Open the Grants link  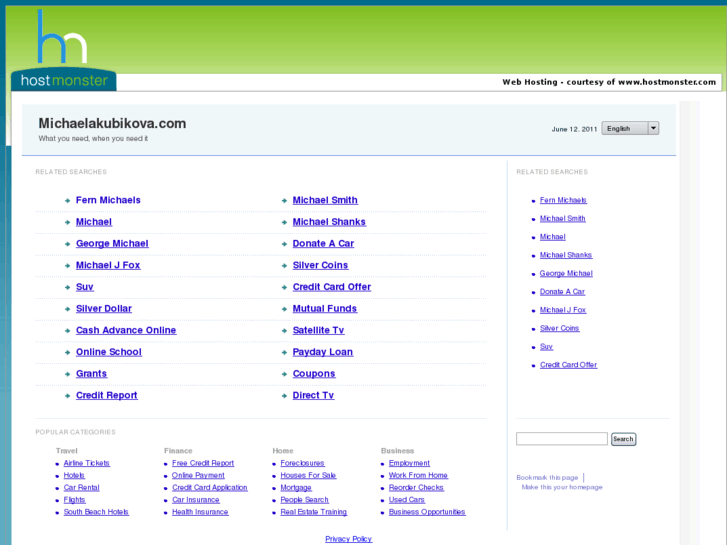[x=91, y=374]
